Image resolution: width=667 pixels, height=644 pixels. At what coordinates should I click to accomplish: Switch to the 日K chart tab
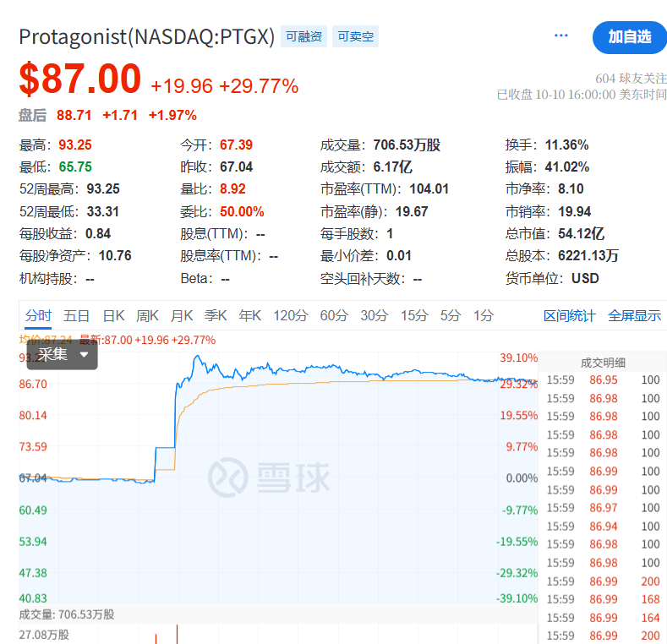[x=113, y=315]
